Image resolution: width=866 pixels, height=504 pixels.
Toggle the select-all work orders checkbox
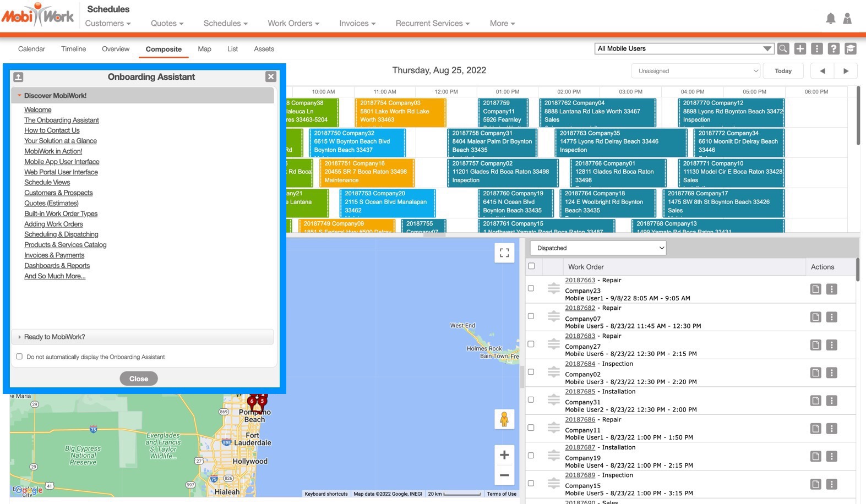pyautogui.click(x=531, y=266)
